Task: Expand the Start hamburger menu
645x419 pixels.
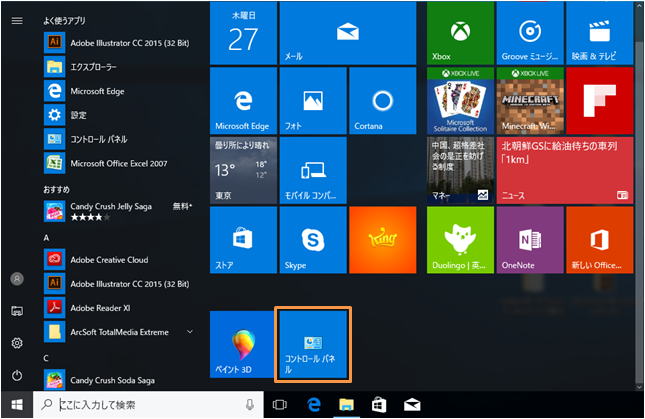Action: [17, 21]
